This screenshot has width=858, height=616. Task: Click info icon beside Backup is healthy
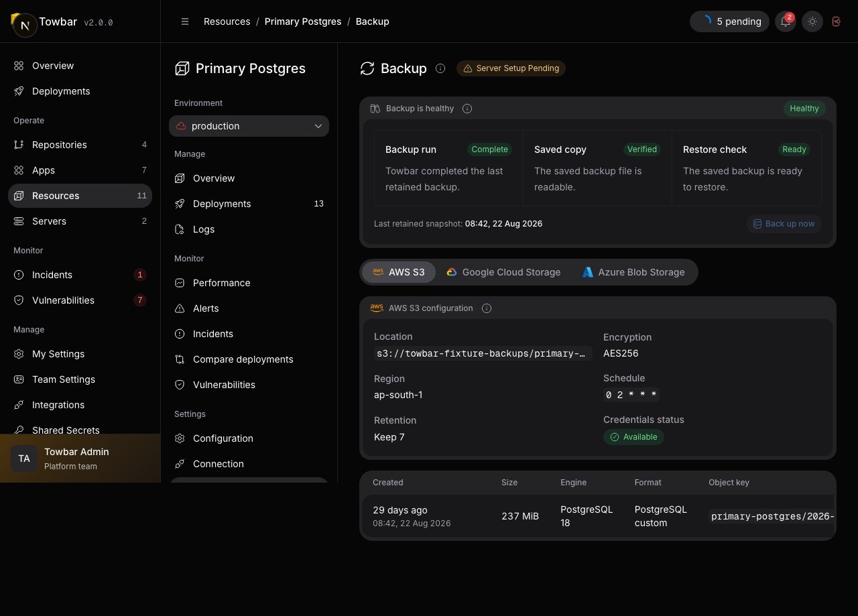point(467,109)
